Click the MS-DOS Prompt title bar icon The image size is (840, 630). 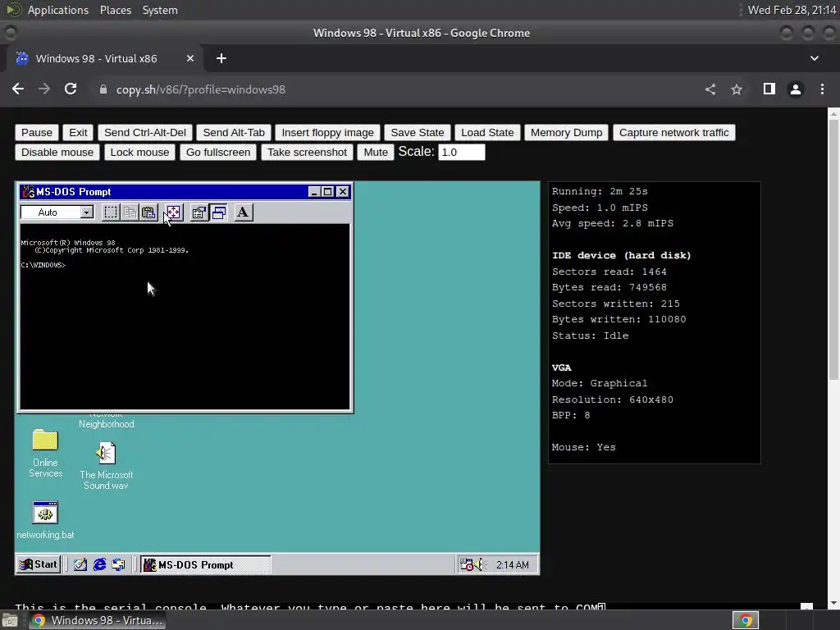pos(28,192)
